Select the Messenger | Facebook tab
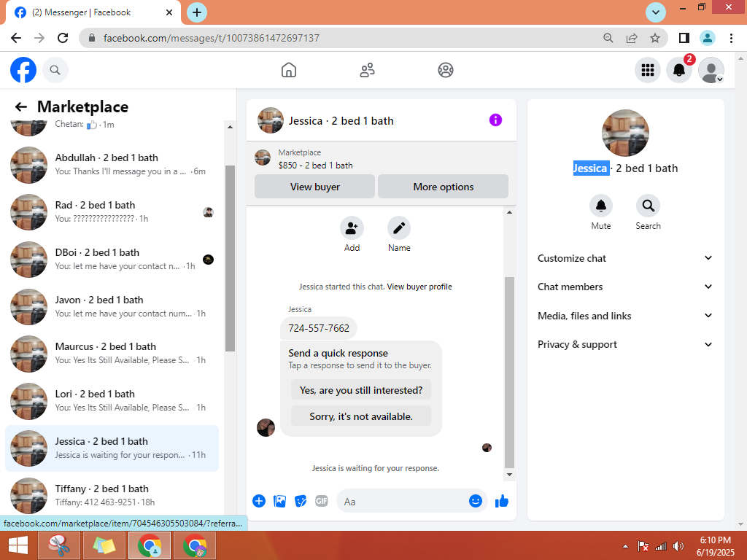Screen dimensions: 747x560 [x=93, y=12]
